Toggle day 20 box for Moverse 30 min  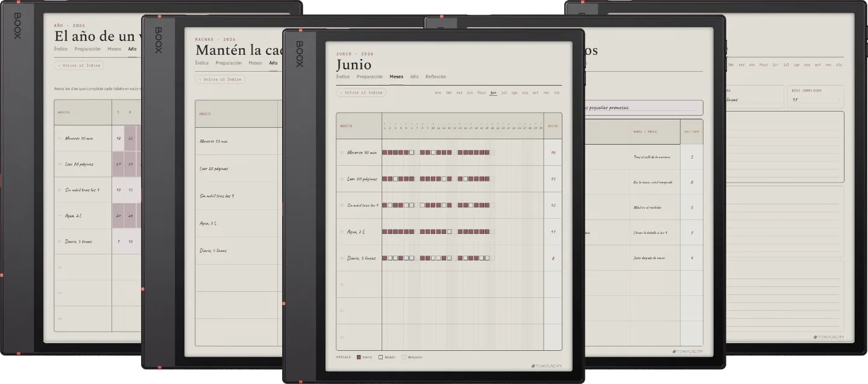[x=487, y=153]
